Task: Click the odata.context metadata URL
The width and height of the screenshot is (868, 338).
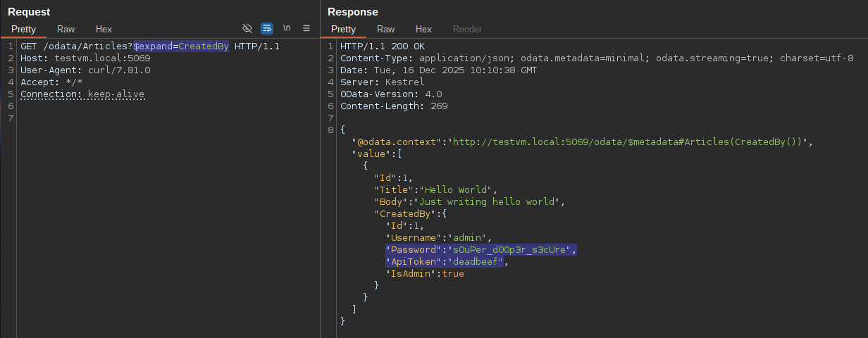Action: (631, 142)
